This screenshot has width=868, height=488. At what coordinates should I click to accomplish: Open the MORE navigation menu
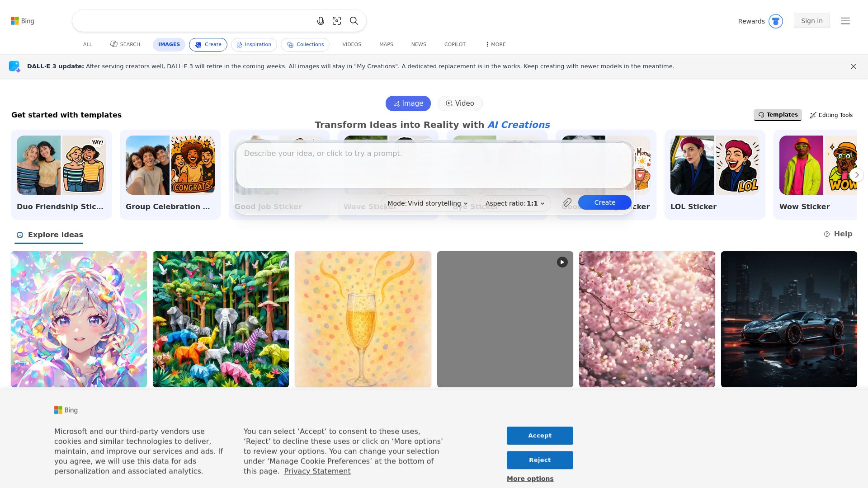coord(495,44)
